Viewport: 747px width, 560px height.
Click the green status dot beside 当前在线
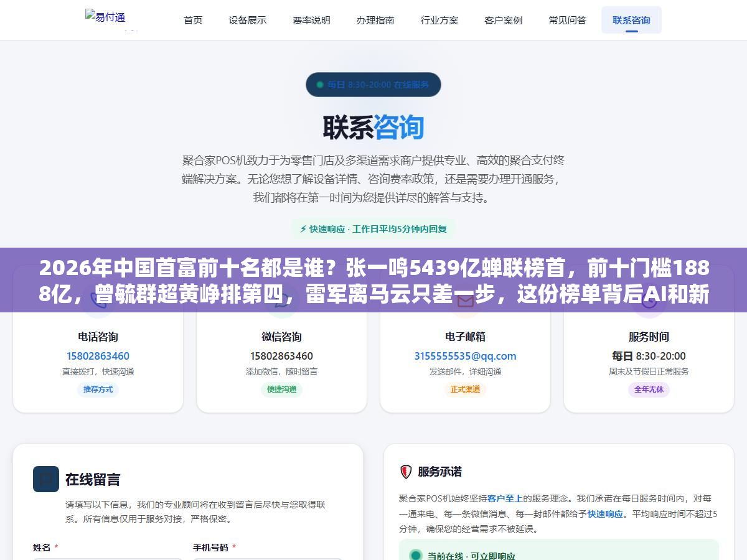pyautogui.click(x=415, y=556)
